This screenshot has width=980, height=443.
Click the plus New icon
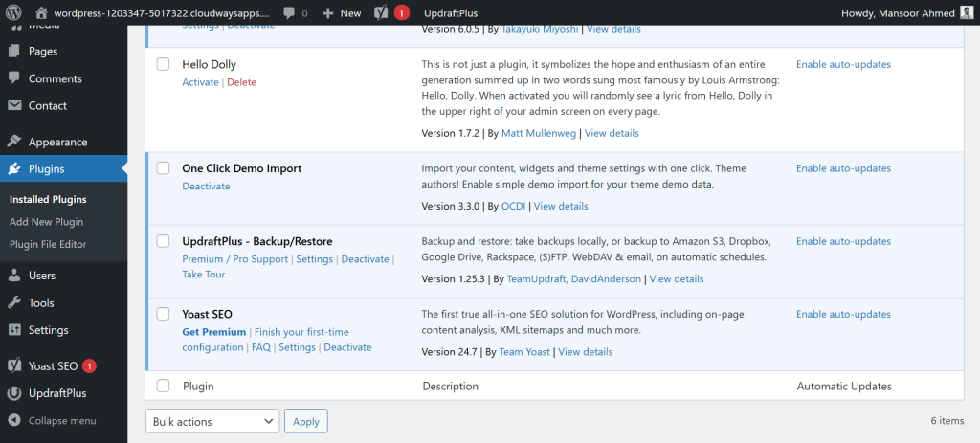328,12
